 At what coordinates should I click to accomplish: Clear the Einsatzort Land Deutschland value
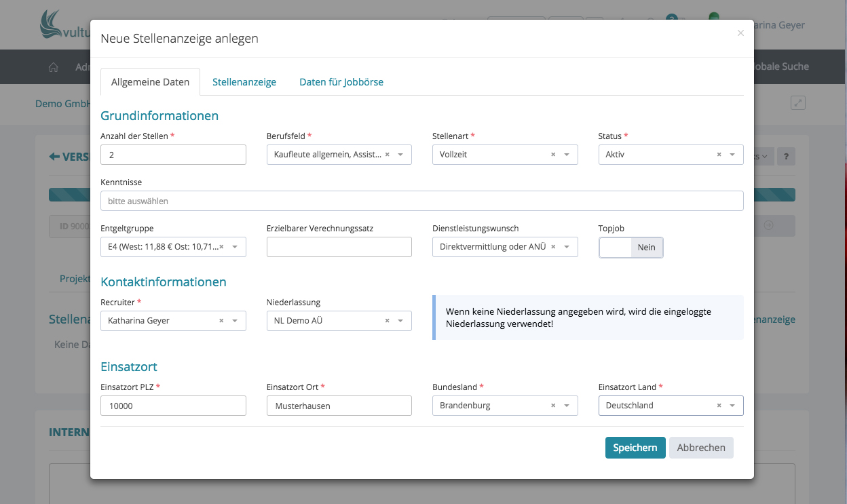719,406
